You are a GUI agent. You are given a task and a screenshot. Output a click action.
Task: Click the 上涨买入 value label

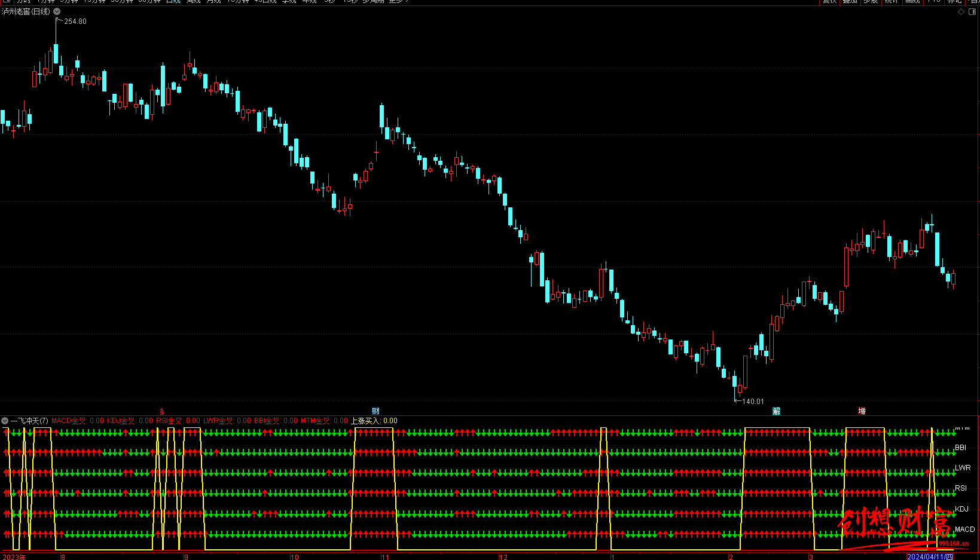click(374, 421)
